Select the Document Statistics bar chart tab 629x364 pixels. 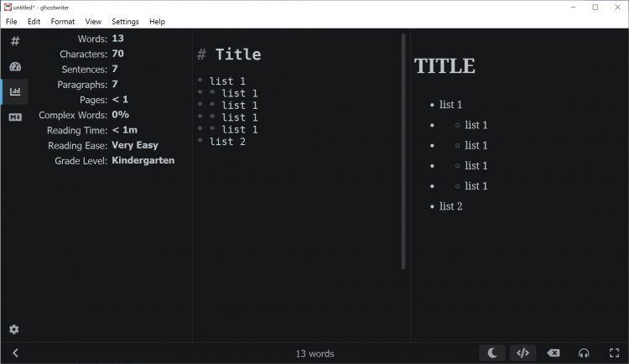(x=14, y=91)
